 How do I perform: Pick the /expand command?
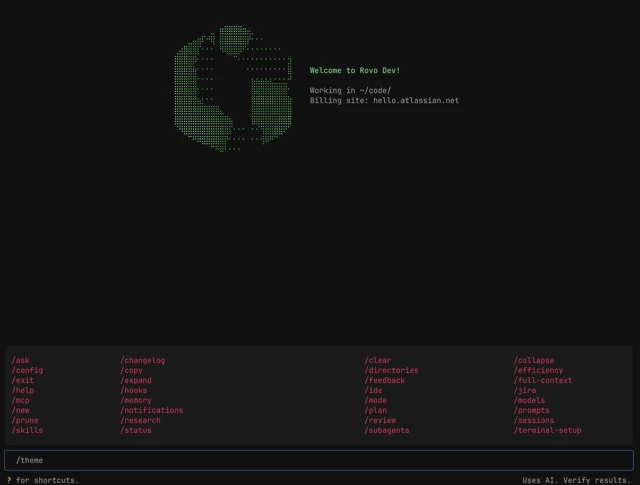[136, 380]
